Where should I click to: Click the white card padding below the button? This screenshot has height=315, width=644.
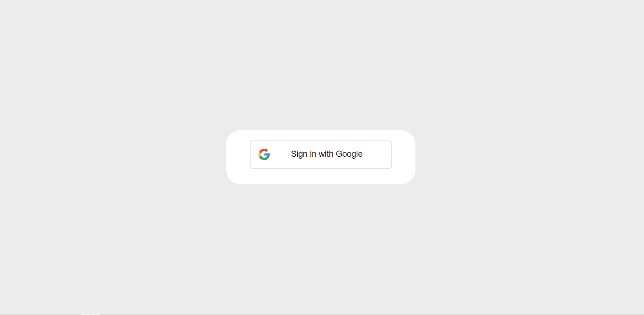(x=321, y=176)
